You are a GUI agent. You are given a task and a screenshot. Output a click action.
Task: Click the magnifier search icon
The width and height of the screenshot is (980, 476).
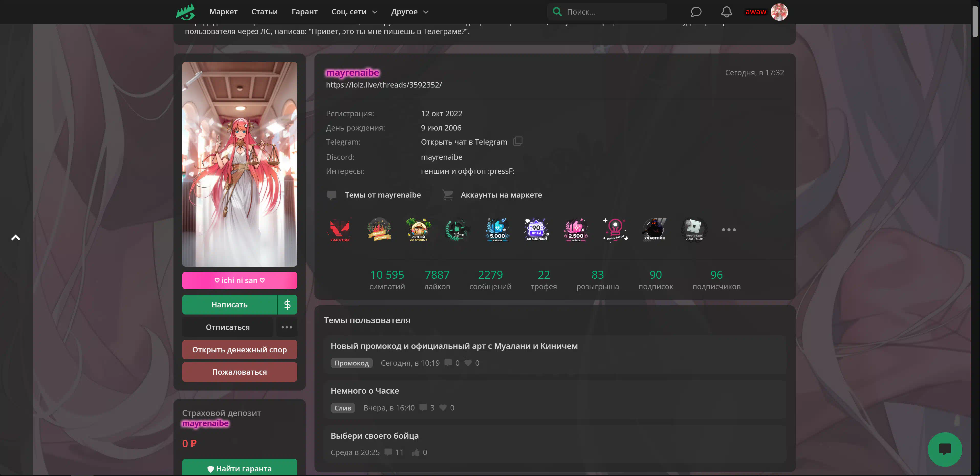point(557,12)
